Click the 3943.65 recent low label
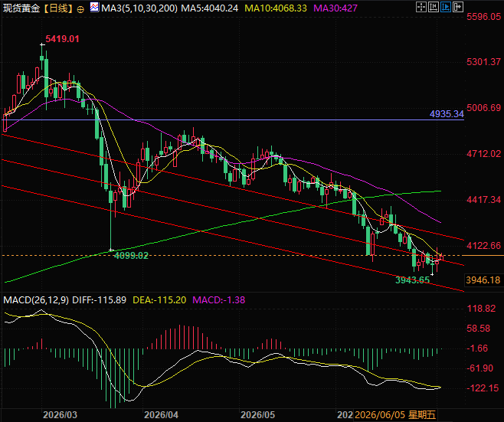This screenshot has width=504, height=422. 412,280
